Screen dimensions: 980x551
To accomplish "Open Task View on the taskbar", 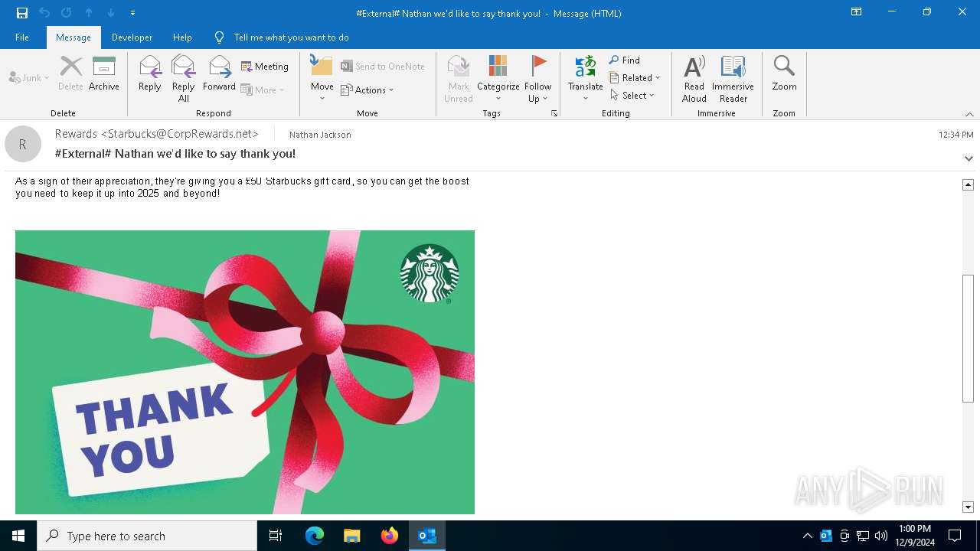I will [x=276, y=536].
